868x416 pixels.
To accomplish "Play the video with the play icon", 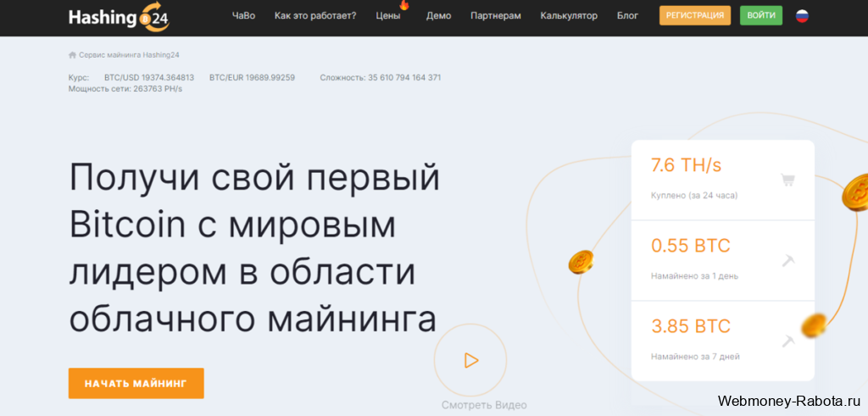I will coord(470,361).
